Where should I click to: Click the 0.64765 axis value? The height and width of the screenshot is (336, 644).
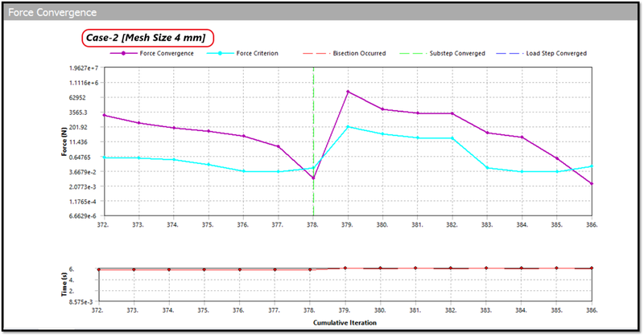coord(80,157)
